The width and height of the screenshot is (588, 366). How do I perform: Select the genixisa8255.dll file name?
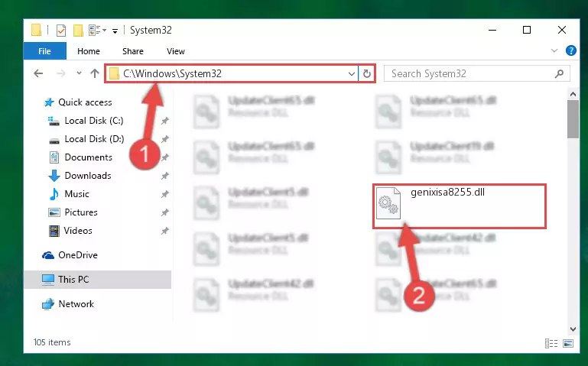(448, 193)
